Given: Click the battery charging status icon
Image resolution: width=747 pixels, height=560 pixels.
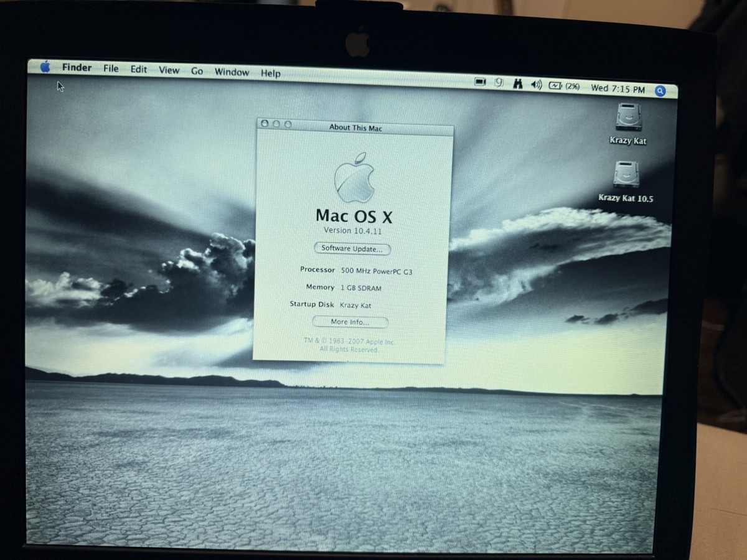Looking at the screenshot, I should 555,86.
